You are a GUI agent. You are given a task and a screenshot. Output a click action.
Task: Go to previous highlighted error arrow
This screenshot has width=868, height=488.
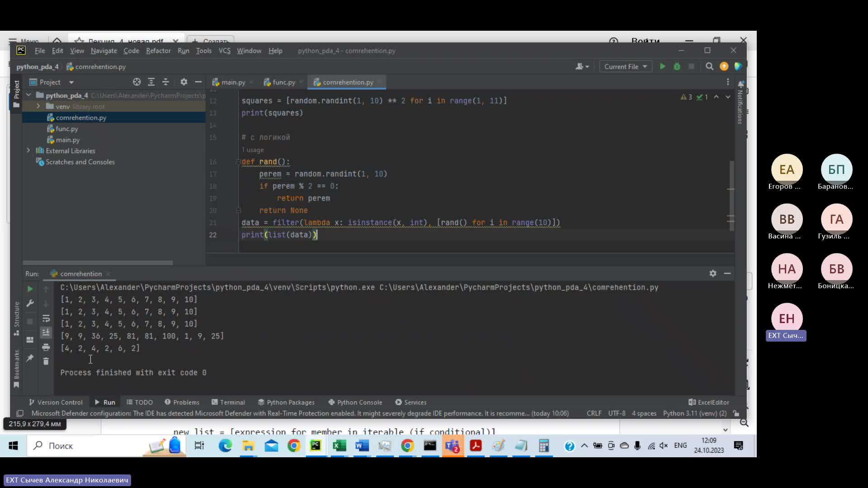coord(717,97)
